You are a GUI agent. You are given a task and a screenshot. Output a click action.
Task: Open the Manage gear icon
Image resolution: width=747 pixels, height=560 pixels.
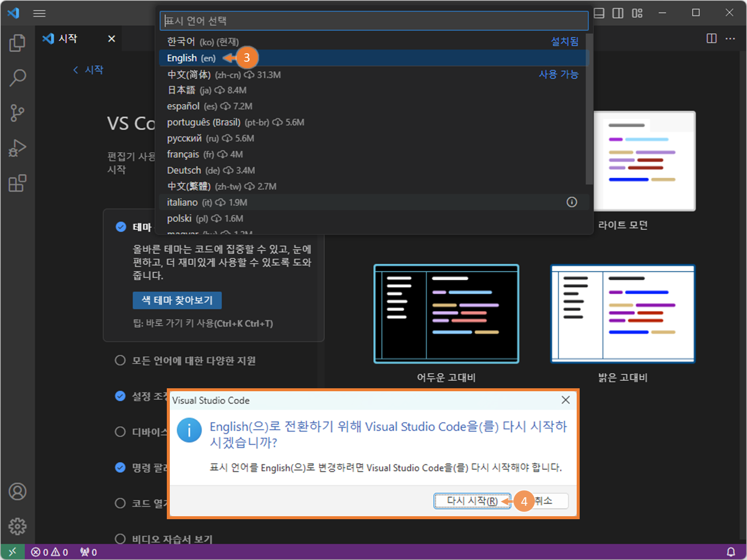pos(17,526)
